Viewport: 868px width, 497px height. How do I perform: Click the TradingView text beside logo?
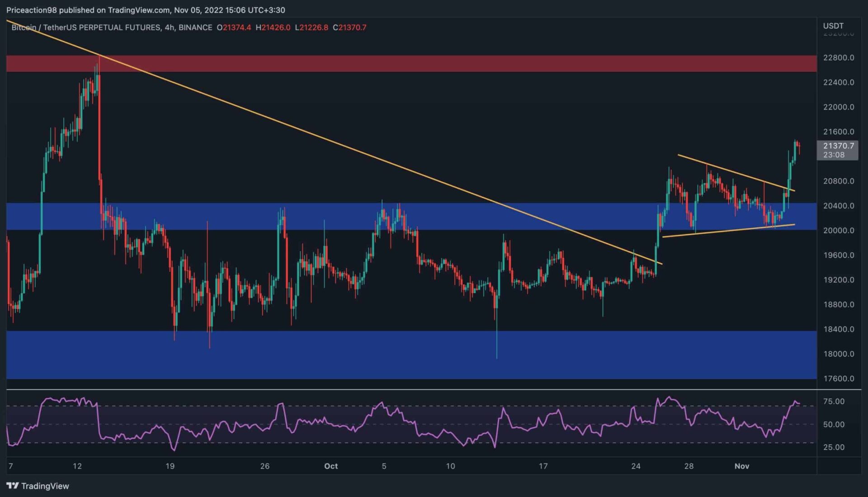click(x=45, y=486)
